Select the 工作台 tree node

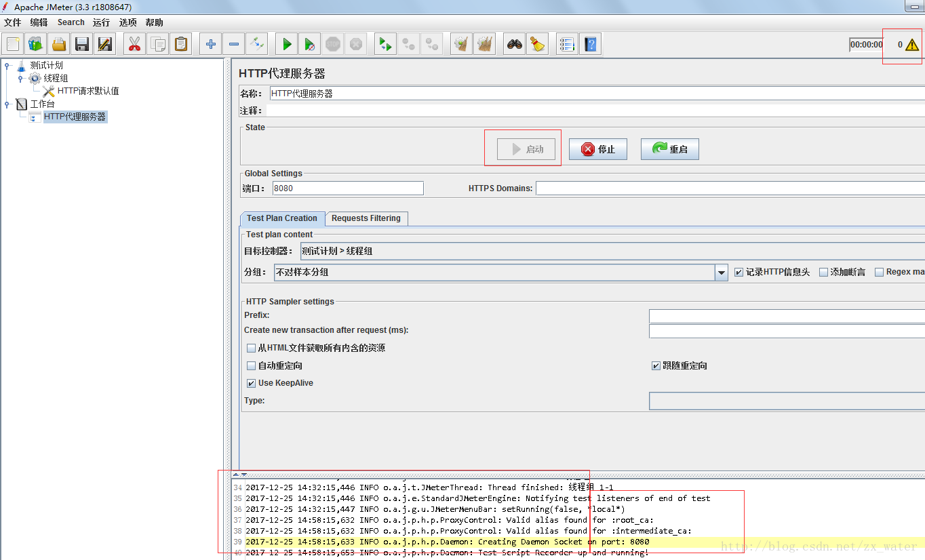pyautogui.click(x=43, y=104)
